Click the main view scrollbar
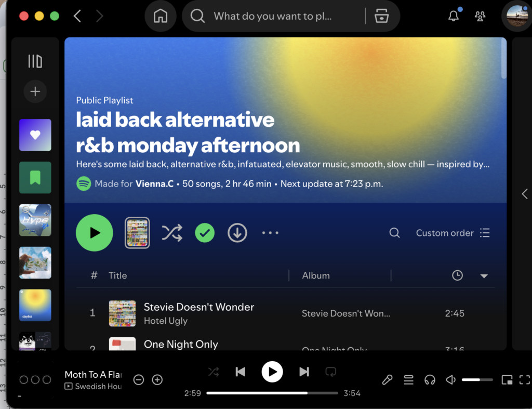This screenshot has width=532, height=409. (503, 59)
